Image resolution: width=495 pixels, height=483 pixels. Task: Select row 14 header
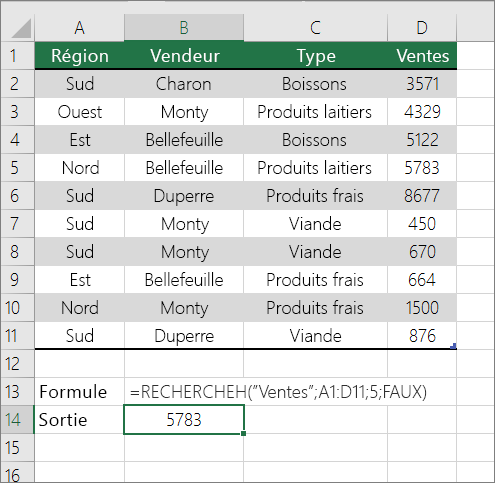point(17,420)
